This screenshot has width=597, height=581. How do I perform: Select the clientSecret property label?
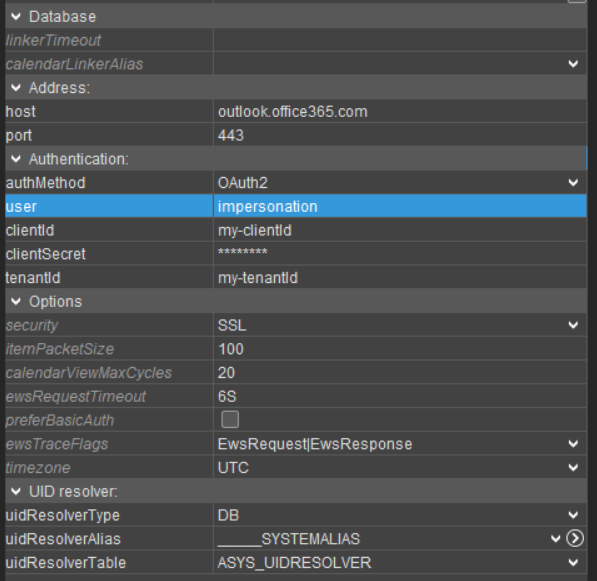tap(46, 254)
